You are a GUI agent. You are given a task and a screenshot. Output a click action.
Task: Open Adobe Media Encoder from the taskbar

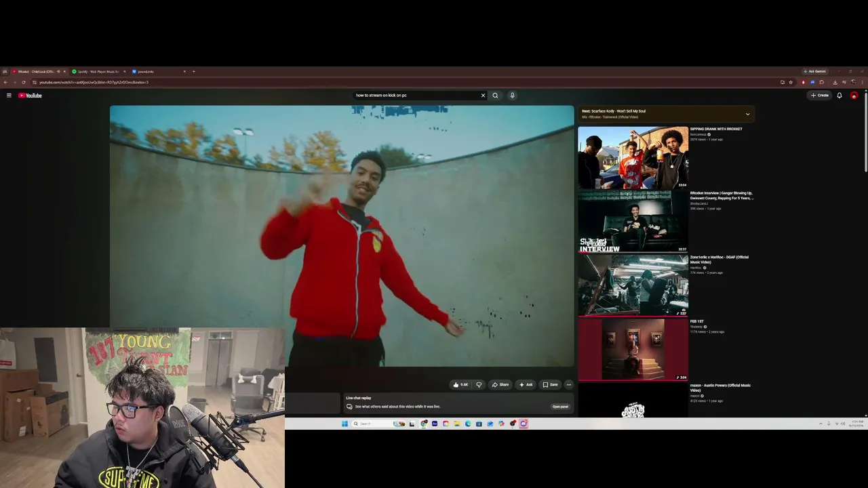tap(435, 424)
